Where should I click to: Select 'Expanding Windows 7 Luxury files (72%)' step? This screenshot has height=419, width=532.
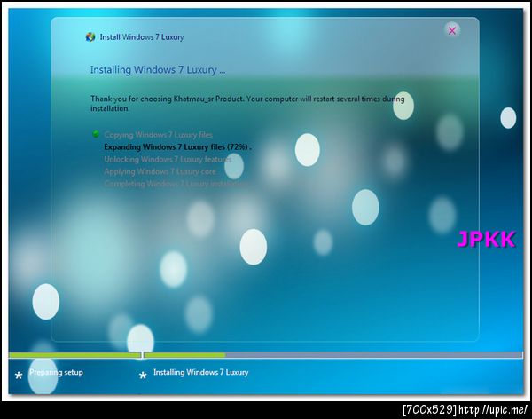178,147
